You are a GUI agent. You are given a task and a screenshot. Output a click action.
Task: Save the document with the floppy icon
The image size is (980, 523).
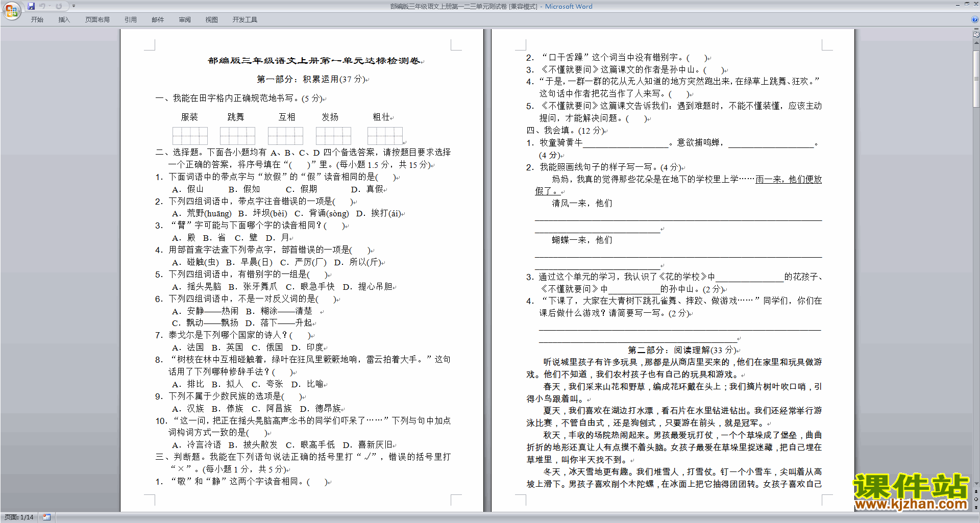31,6
